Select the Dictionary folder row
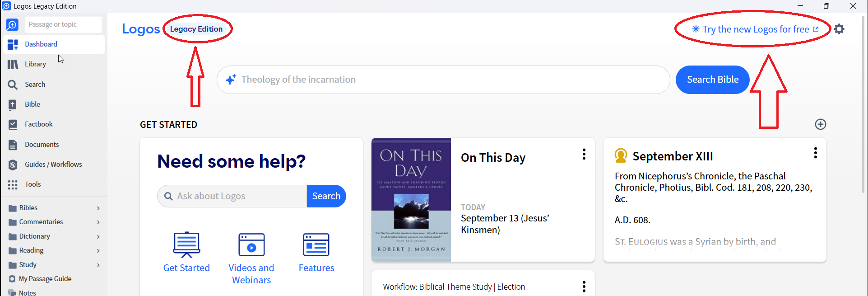 [54, 236]
